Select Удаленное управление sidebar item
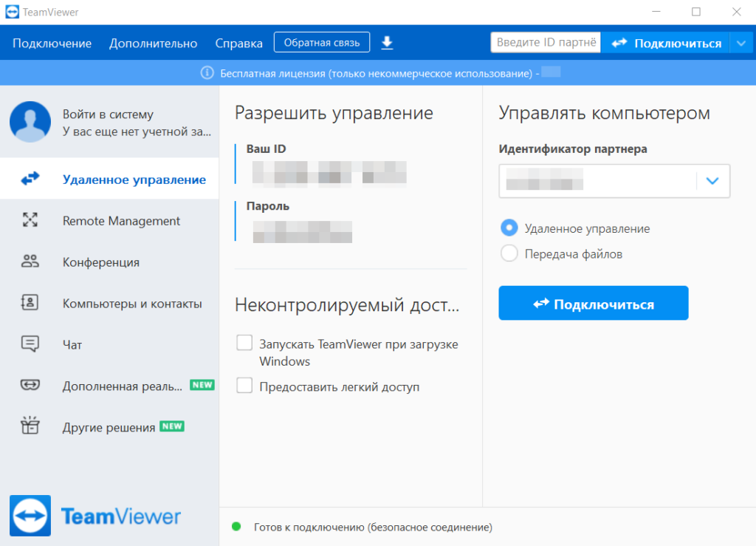The width and height of the screenshot is (756, 546). (109, 179)
